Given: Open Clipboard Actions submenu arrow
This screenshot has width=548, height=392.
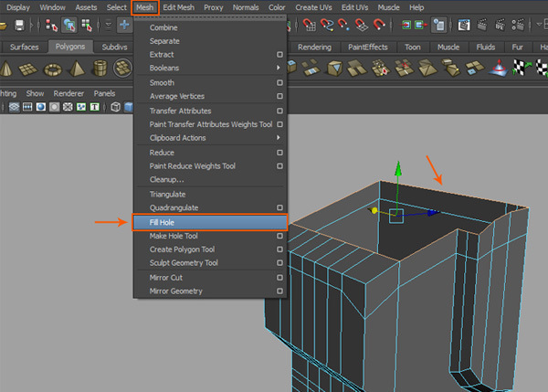Looking at the screenshot, I should pyautogui.click(x=279, y=138).
